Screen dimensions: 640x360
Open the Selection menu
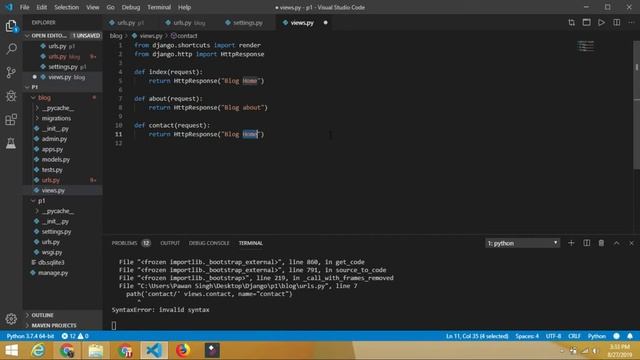pos(67,7)
